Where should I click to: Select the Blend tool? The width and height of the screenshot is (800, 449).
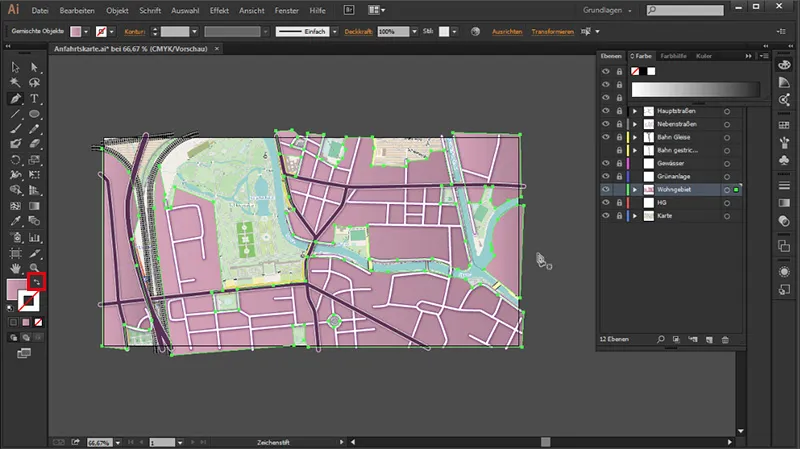[34, 221]
